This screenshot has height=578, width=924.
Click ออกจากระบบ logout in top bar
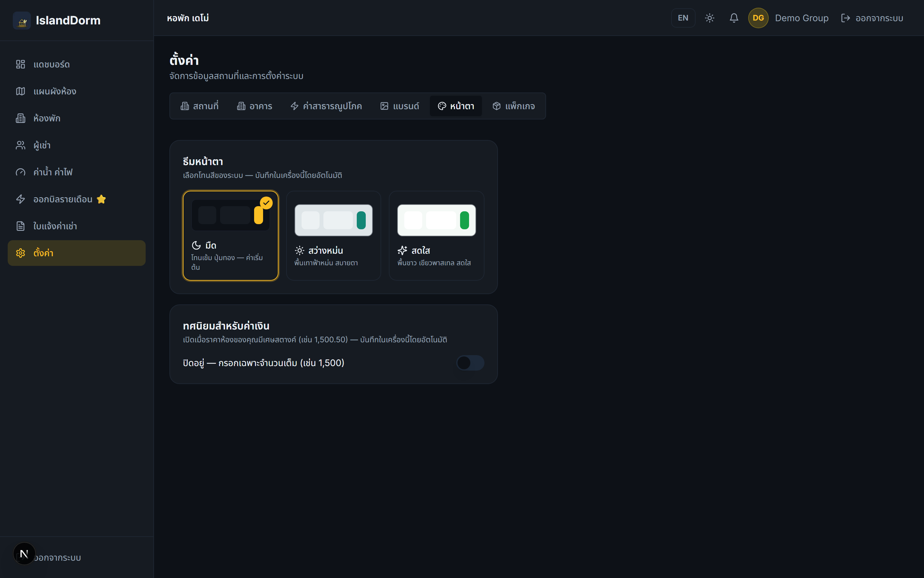pos(872,18)
